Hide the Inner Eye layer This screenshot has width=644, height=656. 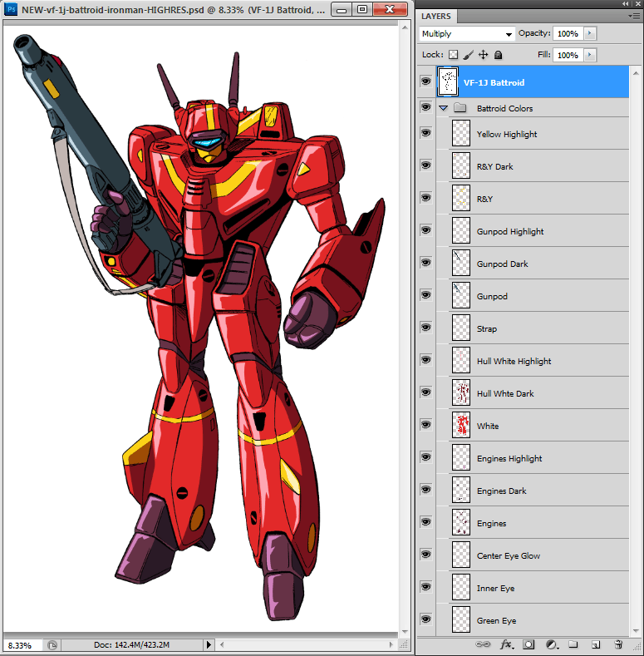click(425, 586)
